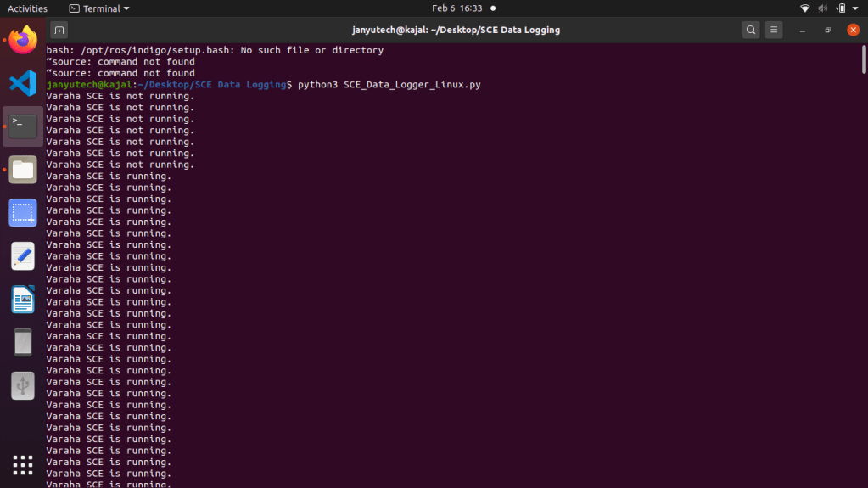
Task: Click the search icon in the terminal header
Action: pyautogui.click(x=751, y=30)
